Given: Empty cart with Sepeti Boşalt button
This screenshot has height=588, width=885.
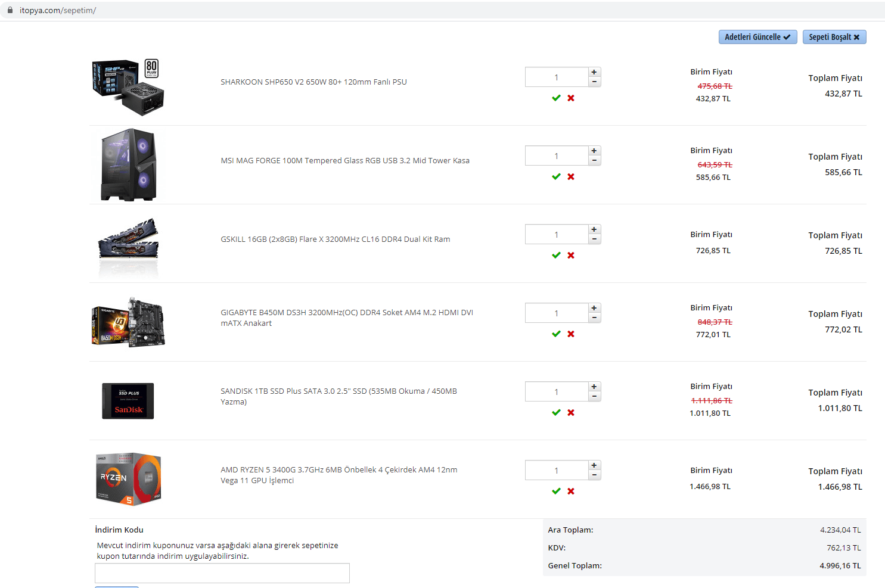Looking at the screenshot, I should [x=834, y=37].
